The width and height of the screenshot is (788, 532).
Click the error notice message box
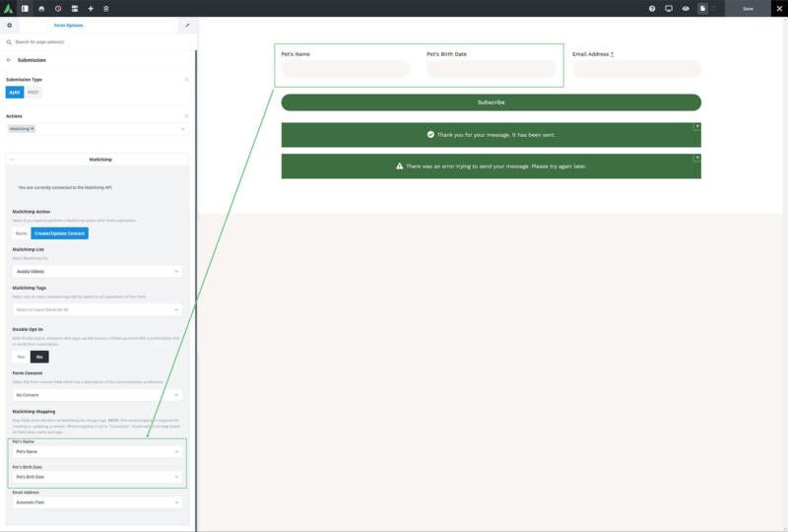pos(491,166)
